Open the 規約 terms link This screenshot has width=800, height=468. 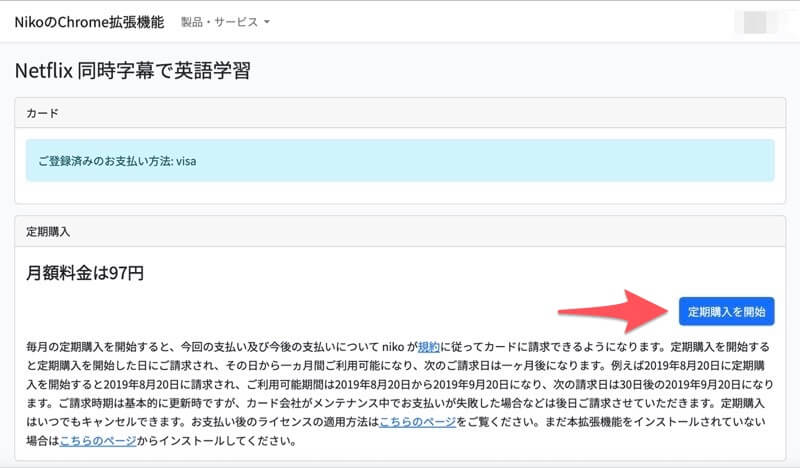tap(429, 346)
